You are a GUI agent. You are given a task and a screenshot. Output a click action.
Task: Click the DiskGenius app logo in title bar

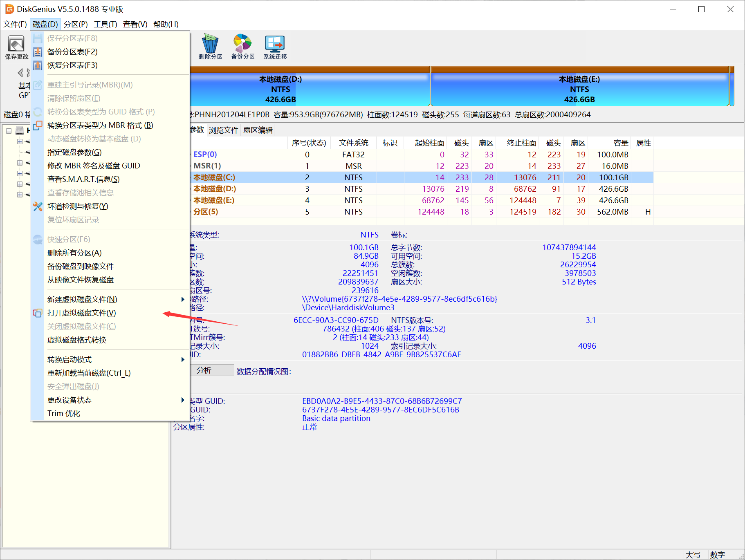[x=9, y=9]
